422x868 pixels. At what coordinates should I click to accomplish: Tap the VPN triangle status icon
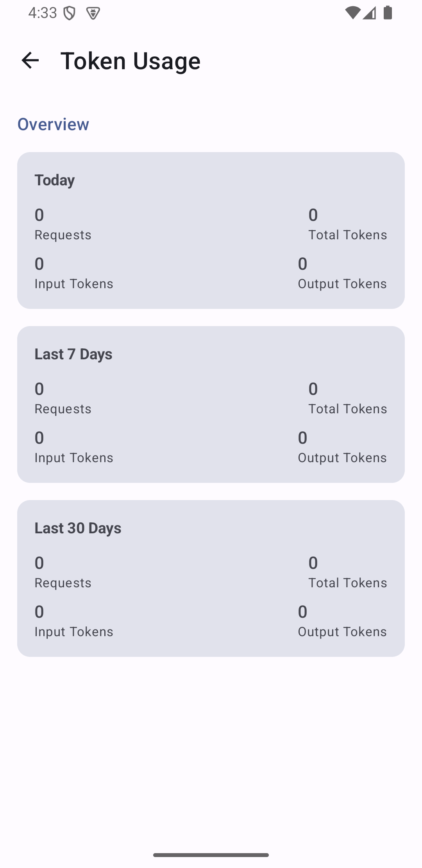click(93, 13)
